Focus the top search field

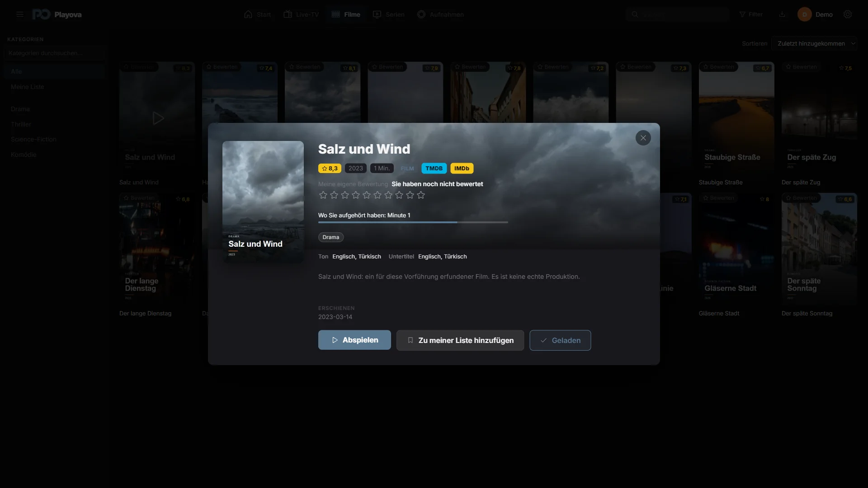[678, 14]
